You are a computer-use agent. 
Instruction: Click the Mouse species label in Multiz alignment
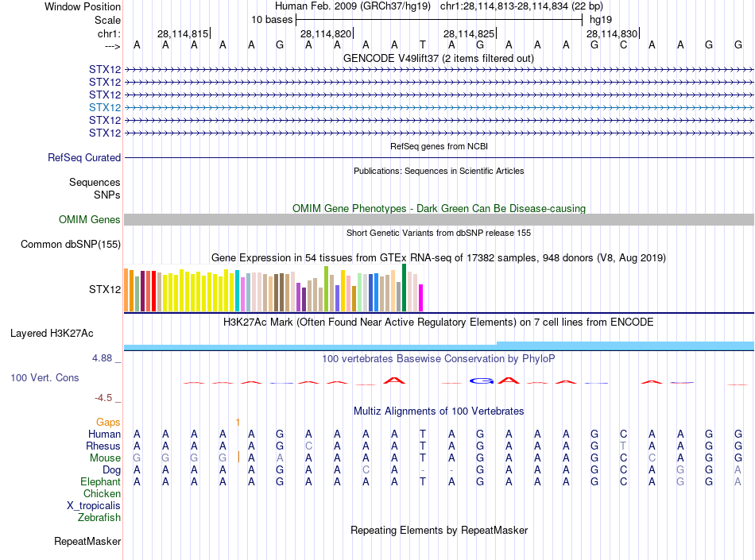coord(105,458)
